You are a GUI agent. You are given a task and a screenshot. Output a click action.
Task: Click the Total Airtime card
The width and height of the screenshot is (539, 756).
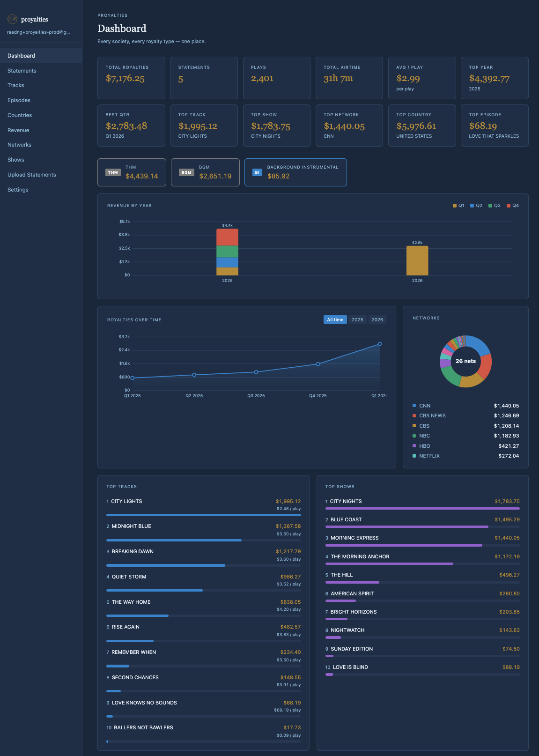click(349, 78)
